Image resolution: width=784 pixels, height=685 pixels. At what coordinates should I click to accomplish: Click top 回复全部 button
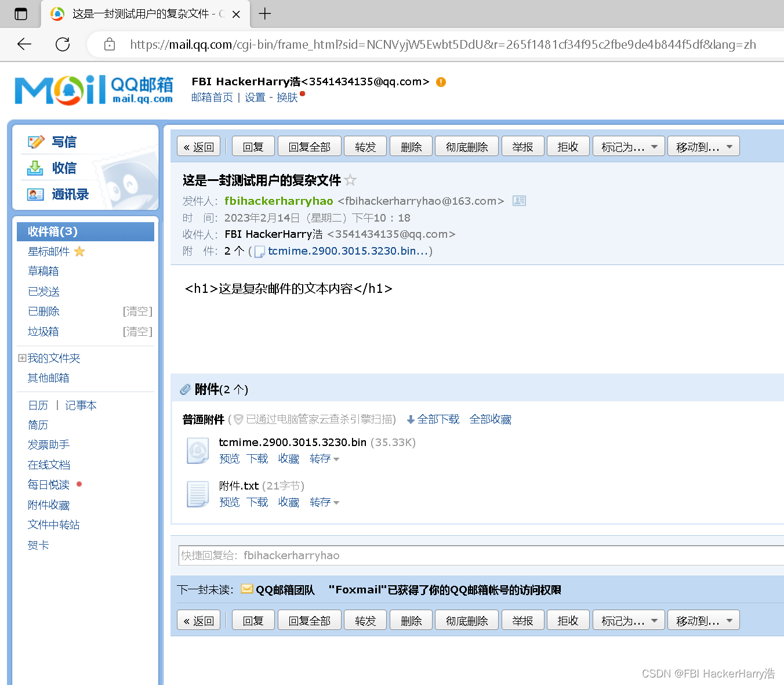310,146
